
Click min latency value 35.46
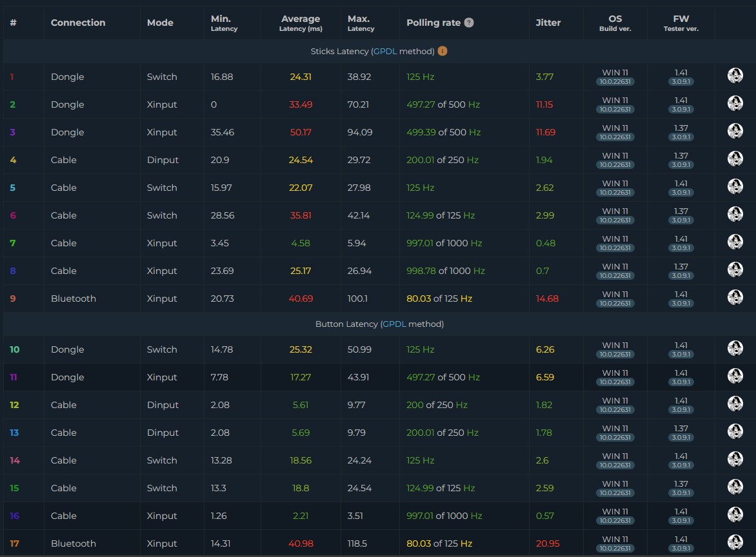pos(223,132)
